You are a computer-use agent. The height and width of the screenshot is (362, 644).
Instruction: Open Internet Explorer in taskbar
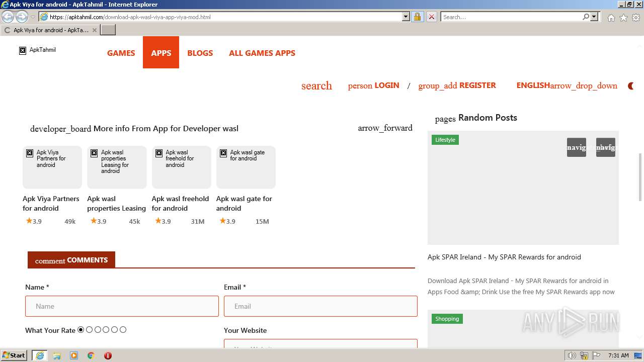[x=40, y=355]
